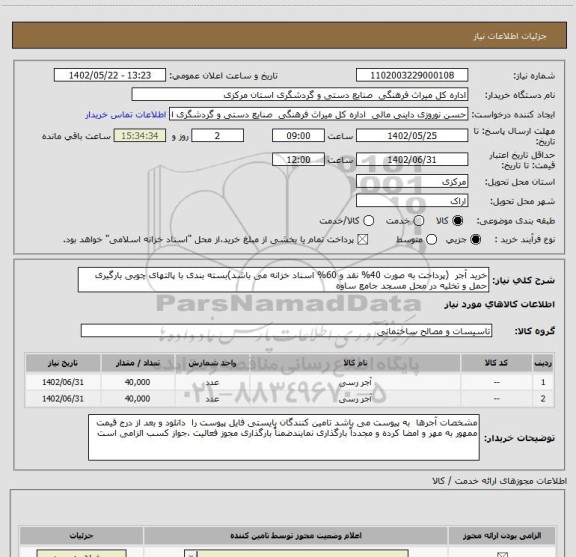
Task: Click الزامی بودن ارائه مجوز column header
Action: [502, 536]
